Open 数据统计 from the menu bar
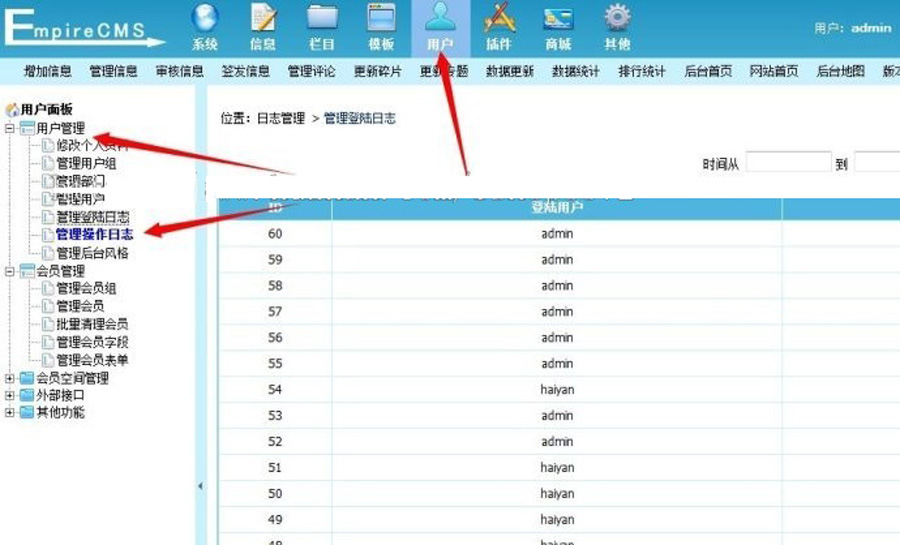Image resolution: width=900 pixels, height=545 pixels. 576,72
